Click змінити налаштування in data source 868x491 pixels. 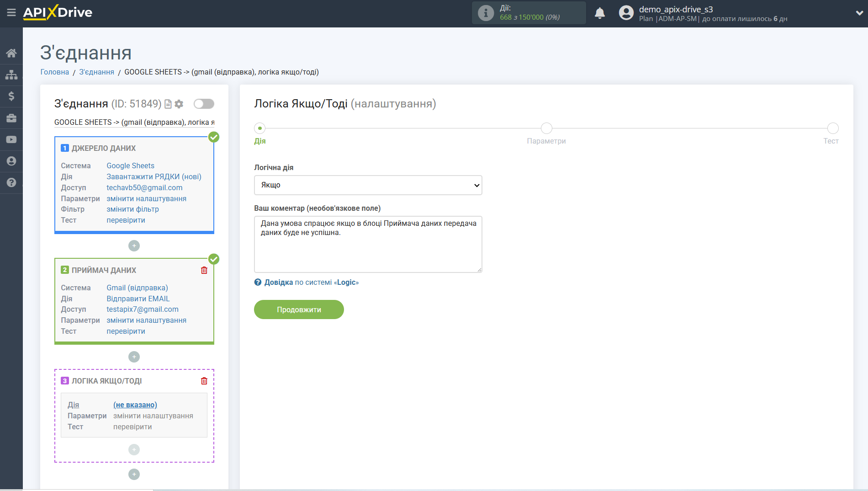[147, 198]
